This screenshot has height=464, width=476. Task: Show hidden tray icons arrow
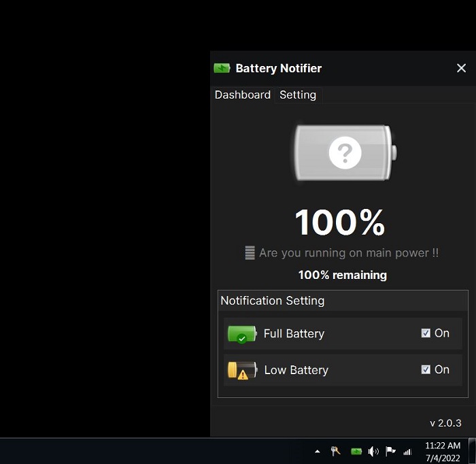coord(318,452)
